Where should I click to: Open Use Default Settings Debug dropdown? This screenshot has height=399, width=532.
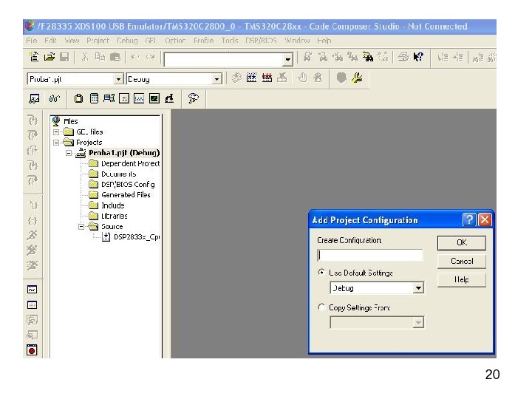click(x=418, y=288)
